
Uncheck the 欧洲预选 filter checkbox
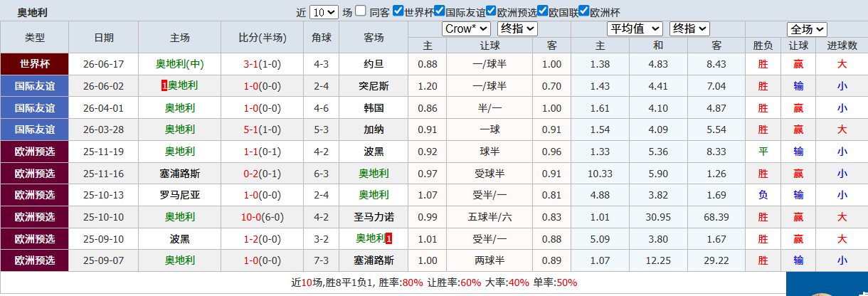492,11
